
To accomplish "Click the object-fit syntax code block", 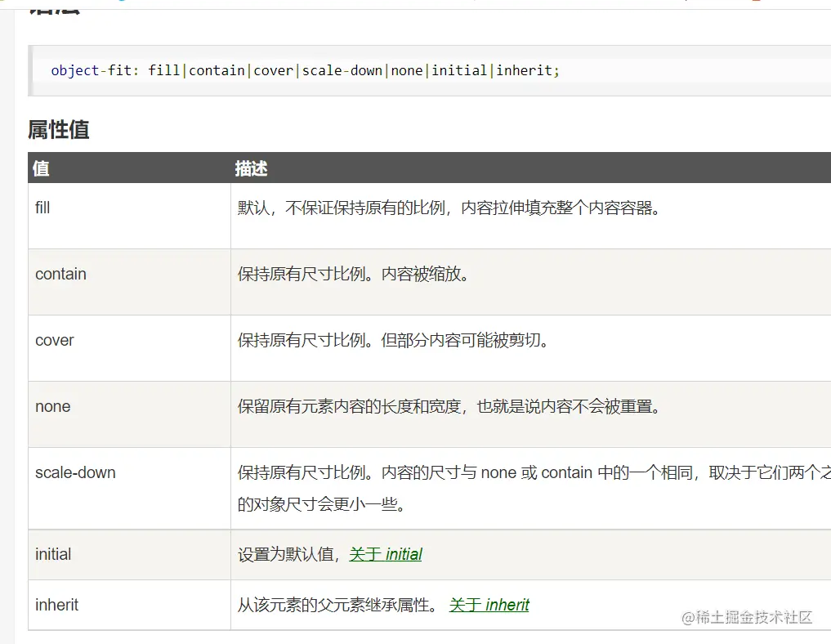I will [429, 70].
